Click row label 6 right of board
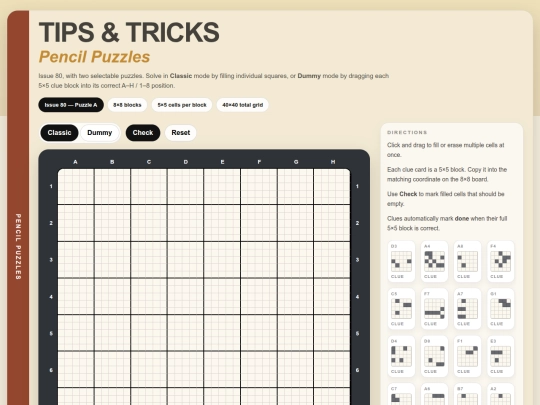540x405 pixels. tap(357, 370)
